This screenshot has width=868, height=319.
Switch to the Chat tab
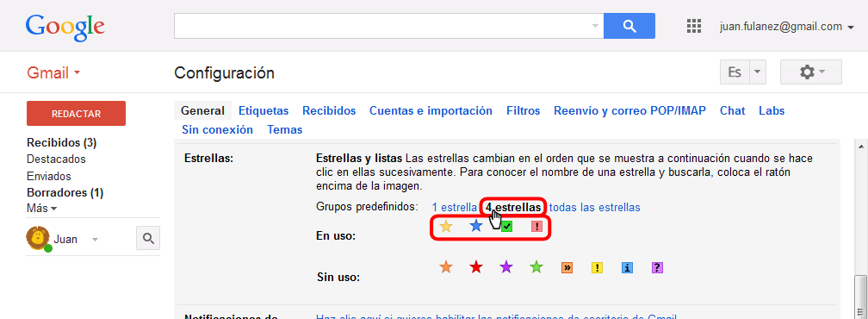pyautogui.click(x=732, y=110)
